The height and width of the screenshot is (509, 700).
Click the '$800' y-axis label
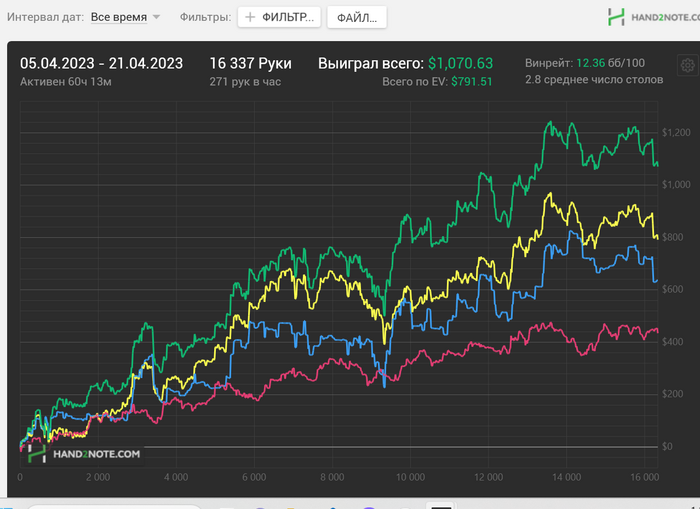point(672,237)
